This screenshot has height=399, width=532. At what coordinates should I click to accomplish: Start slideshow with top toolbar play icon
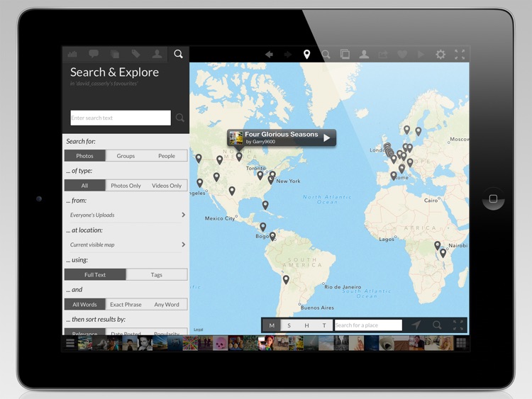click(421, 55)
